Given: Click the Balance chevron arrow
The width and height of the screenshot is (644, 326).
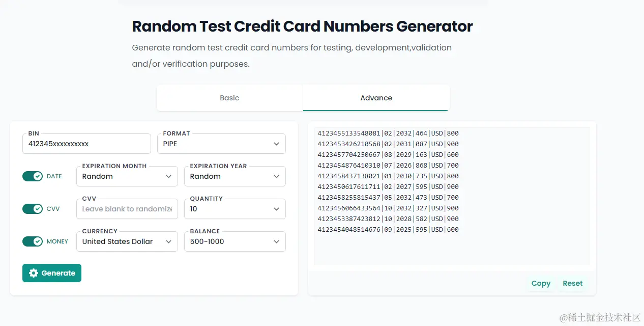Looking at the screenshot, I should click(277, 241).
